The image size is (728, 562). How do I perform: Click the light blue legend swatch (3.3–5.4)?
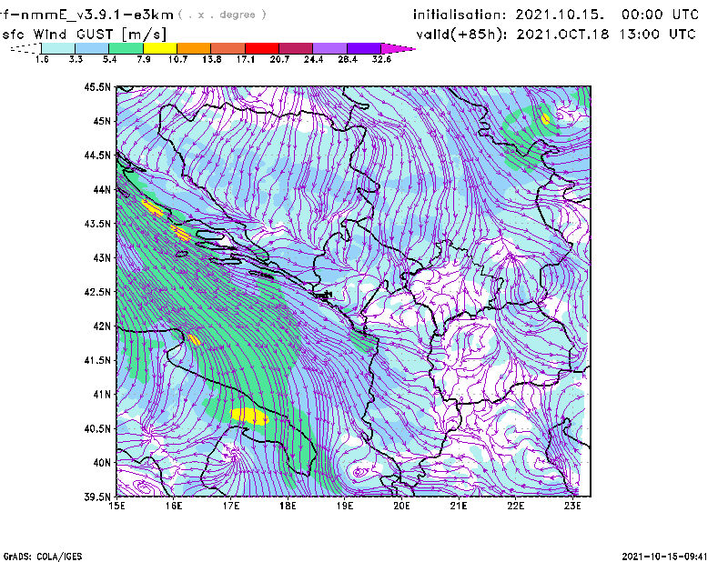pos(92,48)
